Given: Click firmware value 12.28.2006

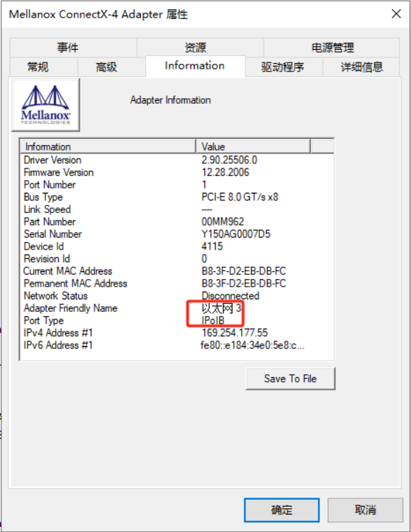Looking at the screenshot, I should pyautogui.click(x=225, y=172).
